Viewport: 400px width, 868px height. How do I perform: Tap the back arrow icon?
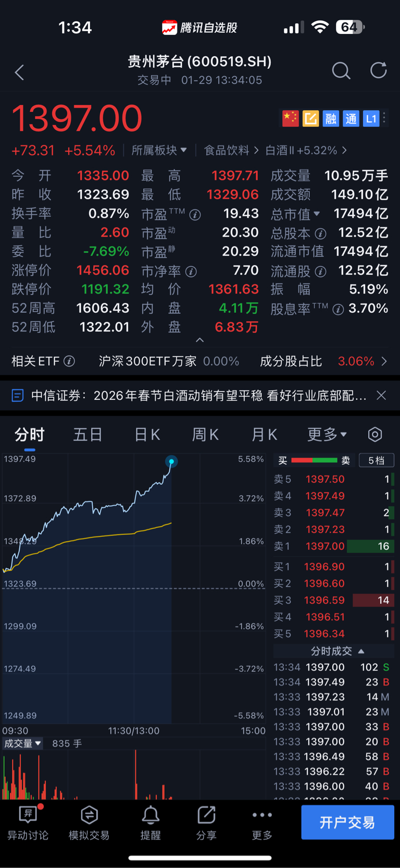tap(20, 72)
